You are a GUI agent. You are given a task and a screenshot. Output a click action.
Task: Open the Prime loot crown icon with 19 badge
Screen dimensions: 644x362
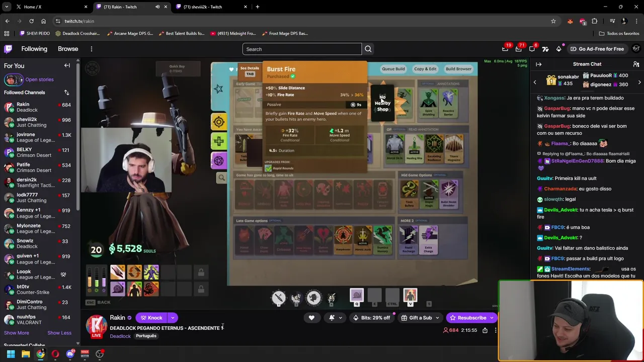(505, 49)
